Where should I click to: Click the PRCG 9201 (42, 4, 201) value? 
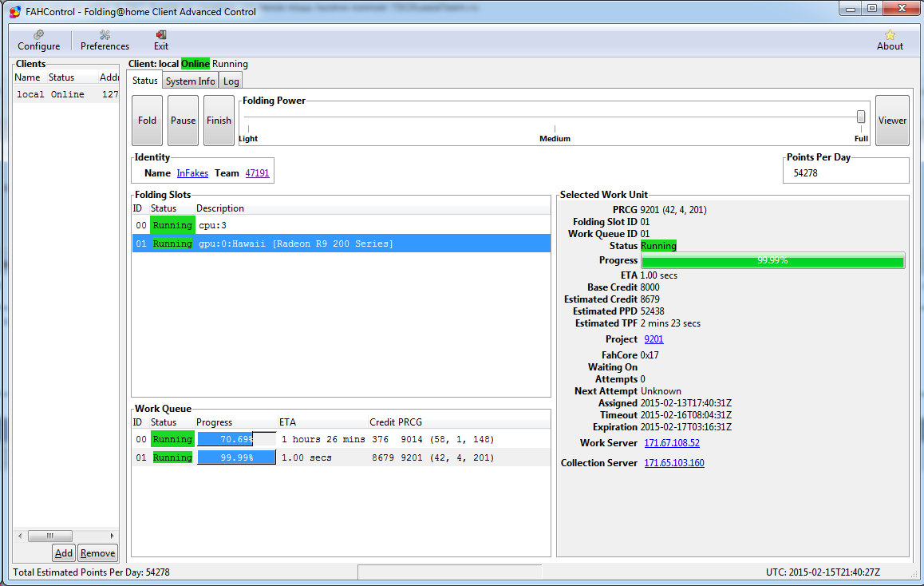pos(673,210)
